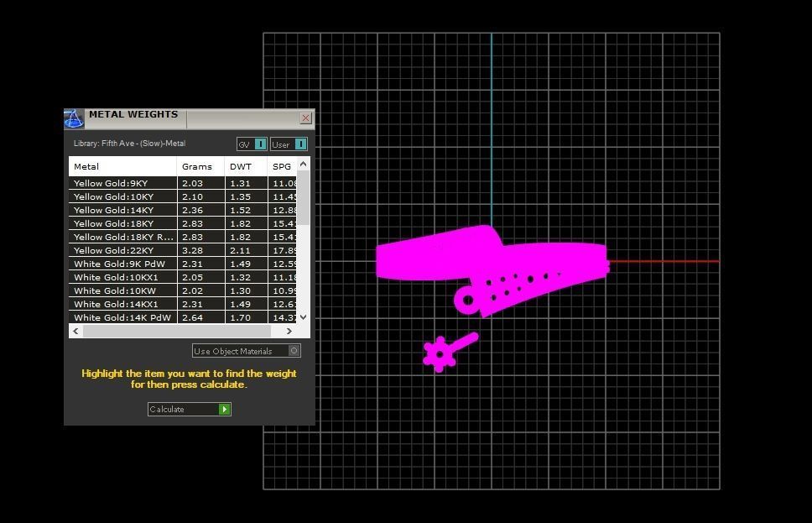Viewport: 812px width, 523px height.
Task: Select the White Gold:14KX1 row
Action: (183, 304)
